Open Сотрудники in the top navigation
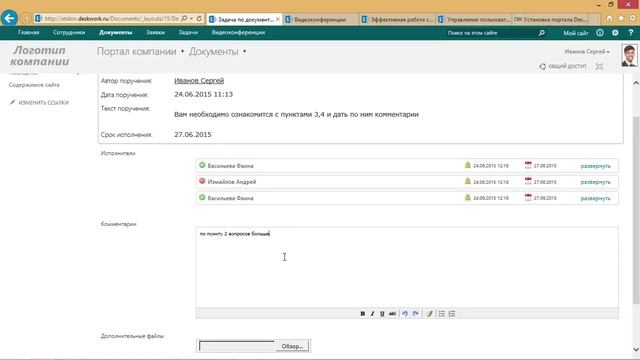 pyautogui.click(x=69, y=32)
